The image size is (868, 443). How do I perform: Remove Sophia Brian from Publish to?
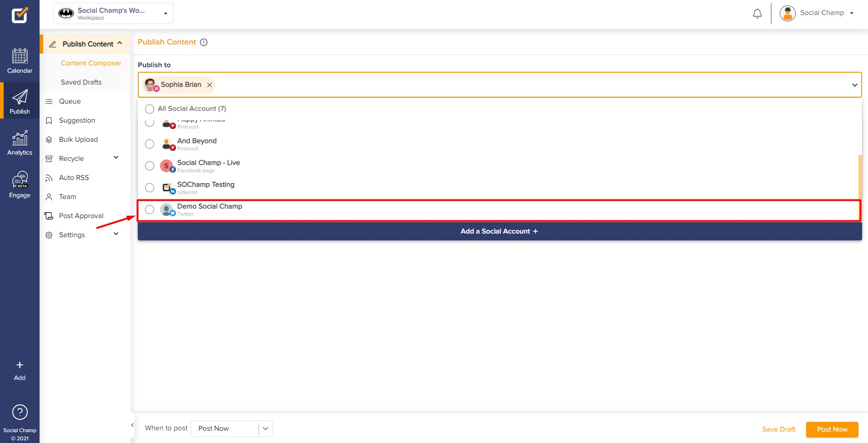pos(210,85)
